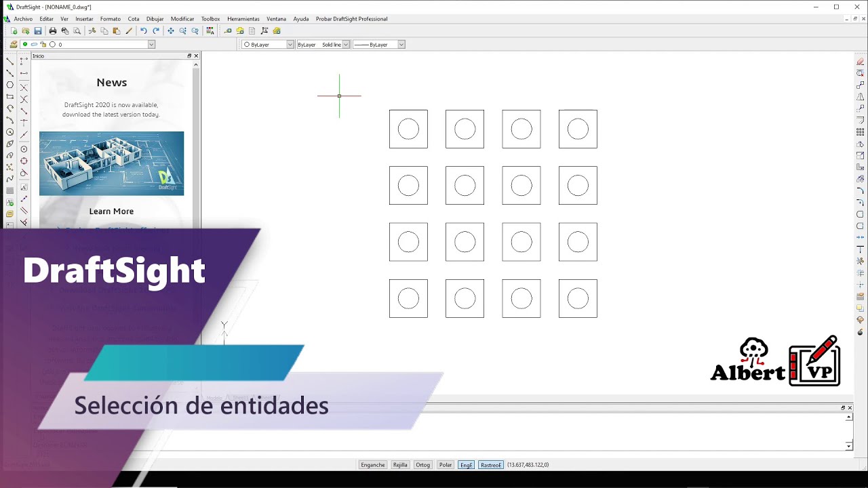Viewport: 868px width, 488px height.
Task: Choose the Pattern array tool
Action: click(861, 132)
